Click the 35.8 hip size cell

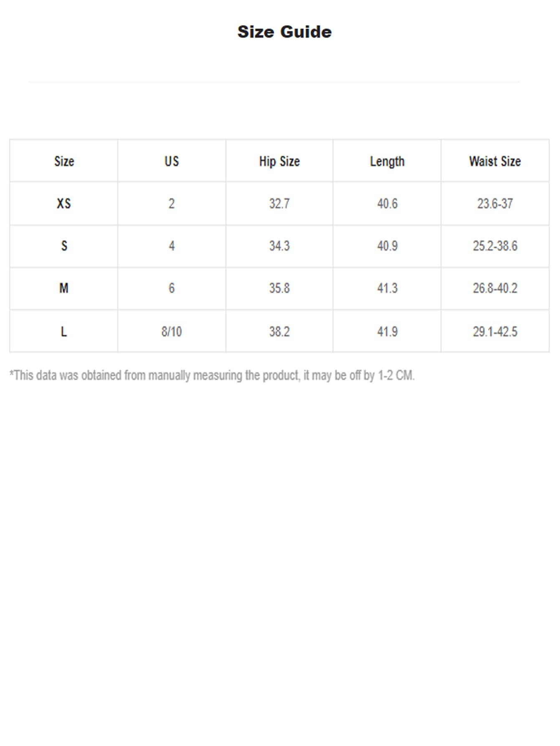pyautogui.click(x=279, y=288)
